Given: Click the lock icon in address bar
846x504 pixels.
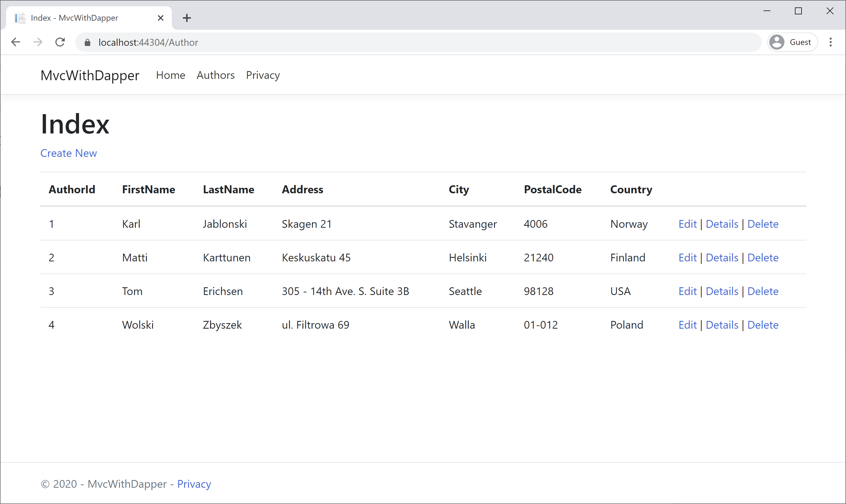Looking at the screenshot, I should point(87,42).
